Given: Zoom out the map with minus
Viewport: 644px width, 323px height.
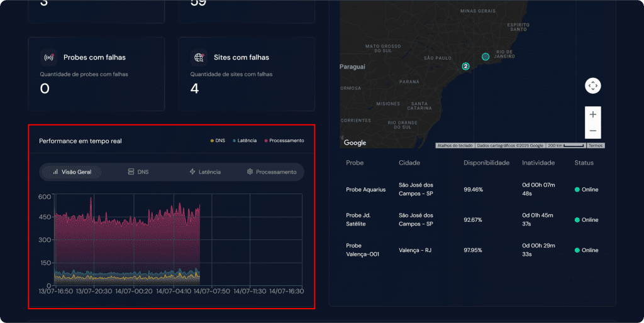Looking at the screenshot, I should point(592,131).
